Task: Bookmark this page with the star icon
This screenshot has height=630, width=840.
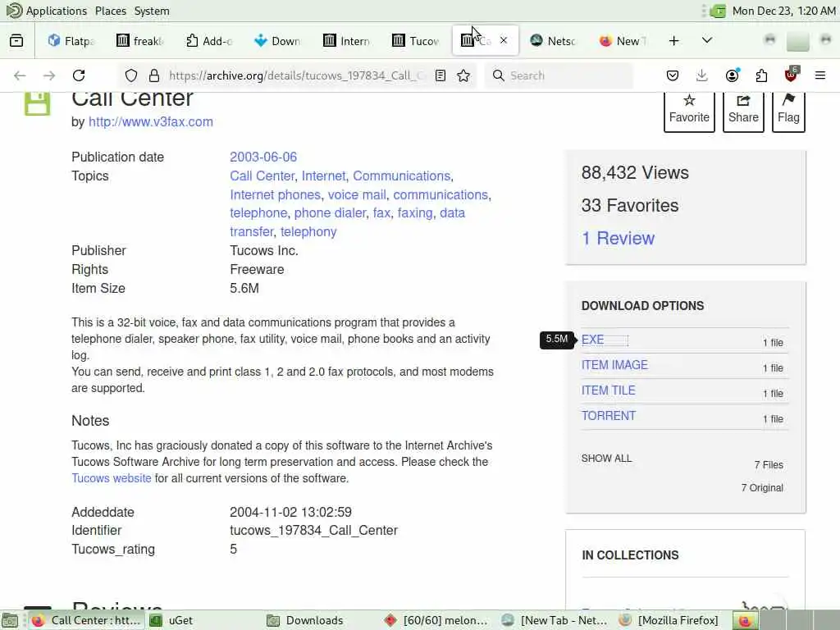Action: [x=463, y=75]
